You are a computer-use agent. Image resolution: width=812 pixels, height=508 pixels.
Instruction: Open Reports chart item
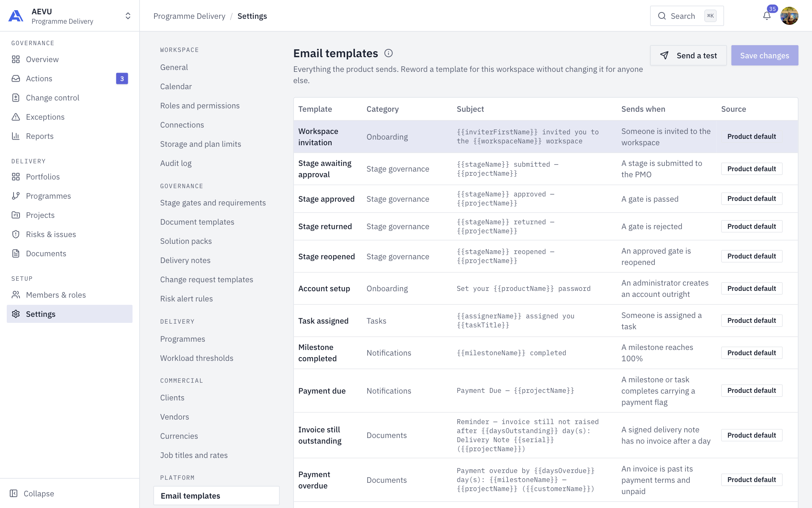click(70, 136)
